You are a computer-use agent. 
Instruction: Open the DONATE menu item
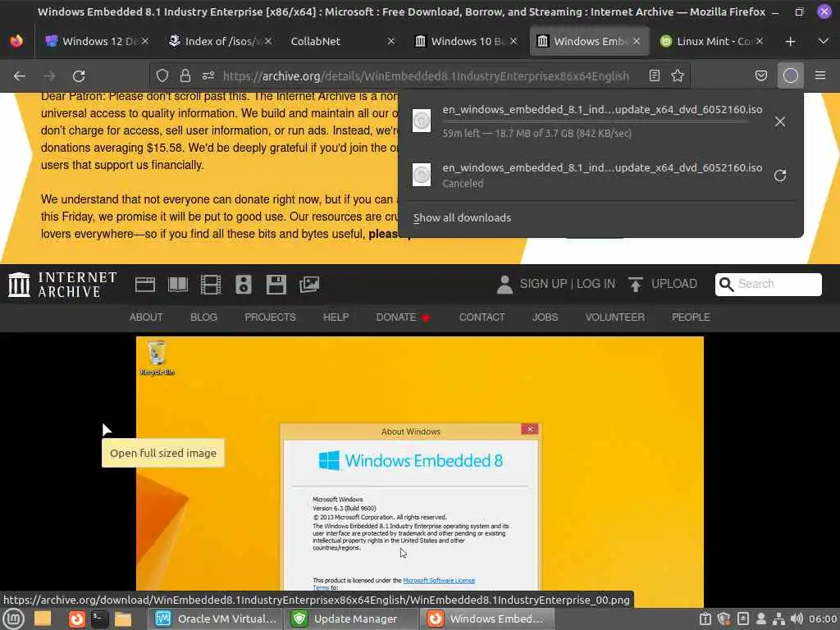click(403, 317)
